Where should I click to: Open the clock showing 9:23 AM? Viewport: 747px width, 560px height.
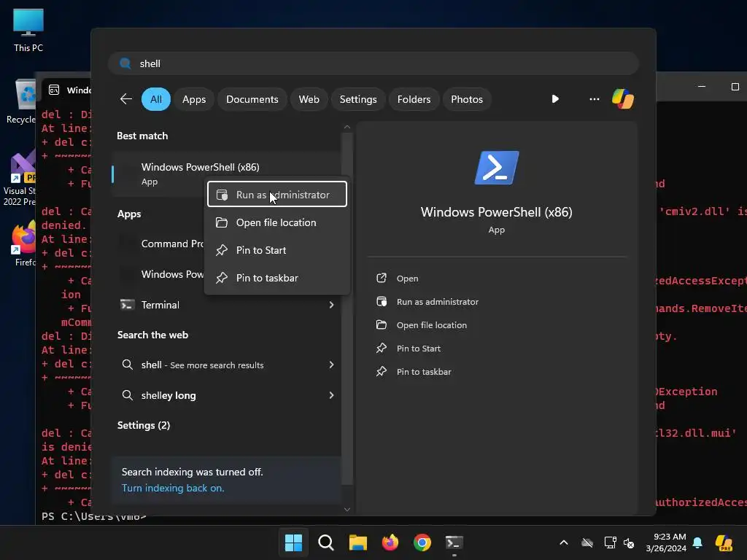(x=666, y=542)
